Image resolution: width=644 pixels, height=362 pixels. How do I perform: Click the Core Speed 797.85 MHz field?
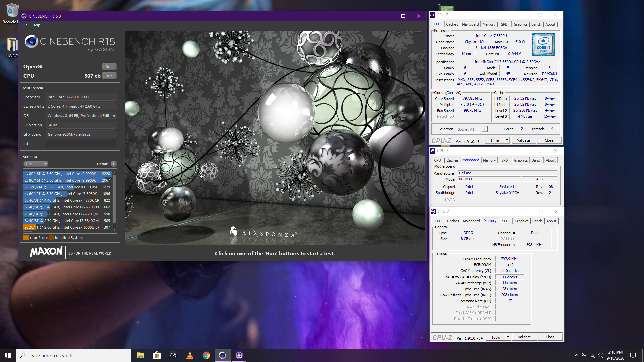472,99
